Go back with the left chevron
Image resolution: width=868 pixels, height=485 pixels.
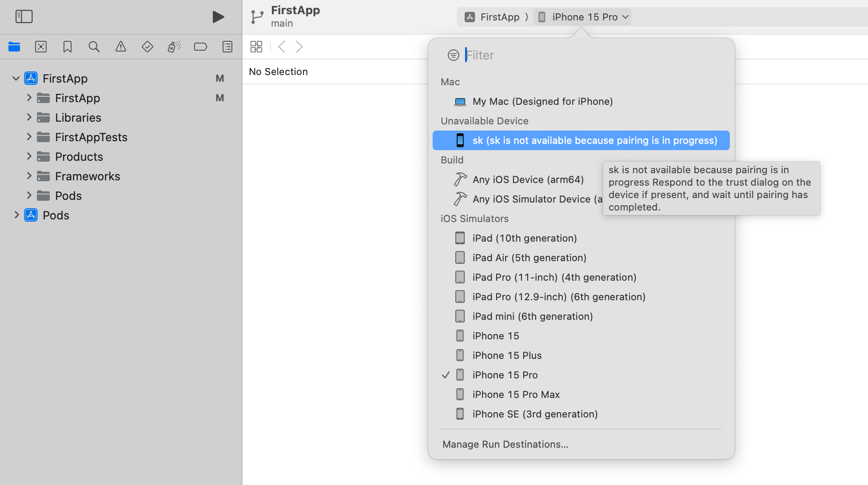(x=282, y=47)
